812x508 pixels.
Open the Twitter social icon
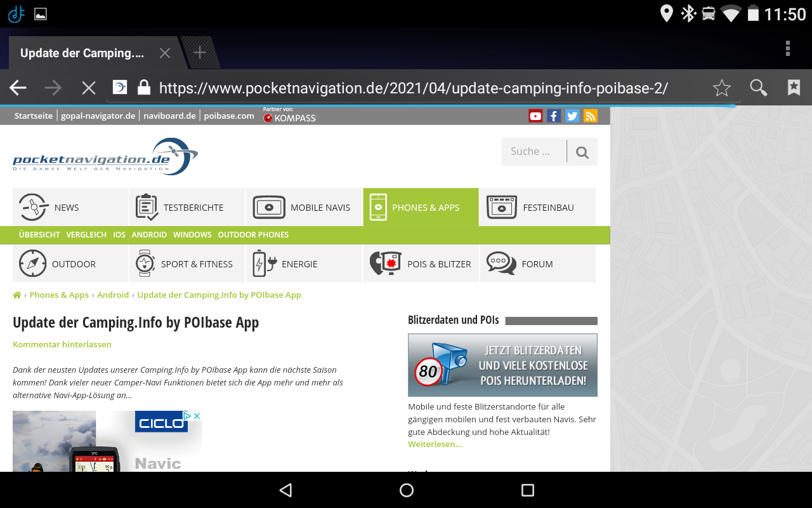(x=572, y=116)
